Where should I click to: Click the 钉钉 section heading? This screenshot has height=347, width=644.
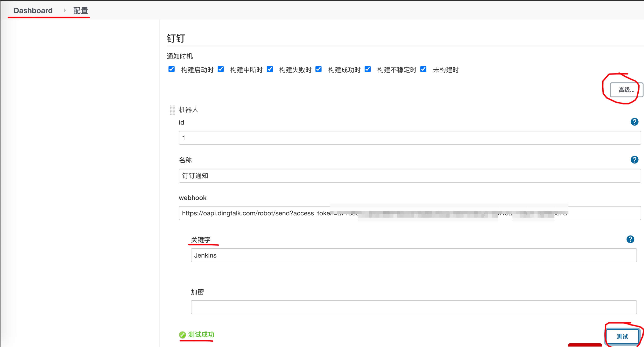click(176, 38)
